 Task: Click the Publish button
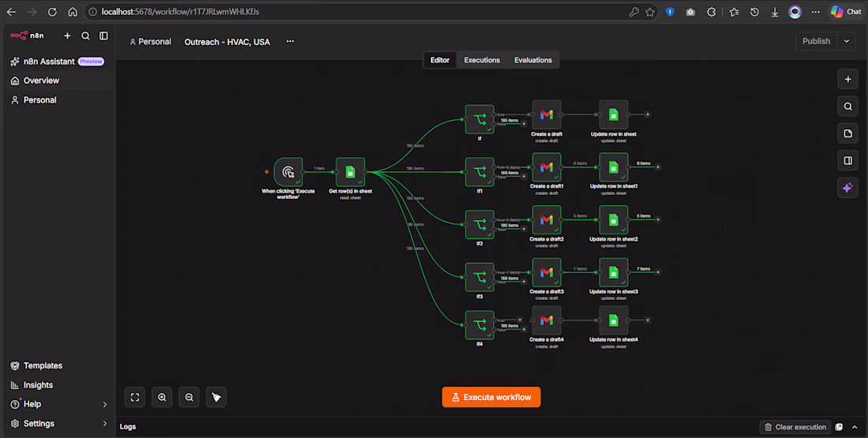click(816, 41)
